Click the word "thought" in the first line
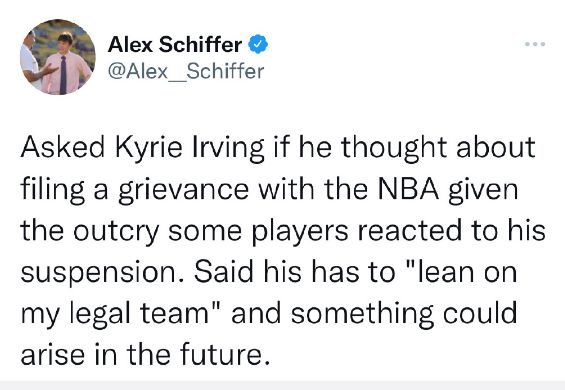565x390 pixels. pyautogui.click(x=394, y=148)
